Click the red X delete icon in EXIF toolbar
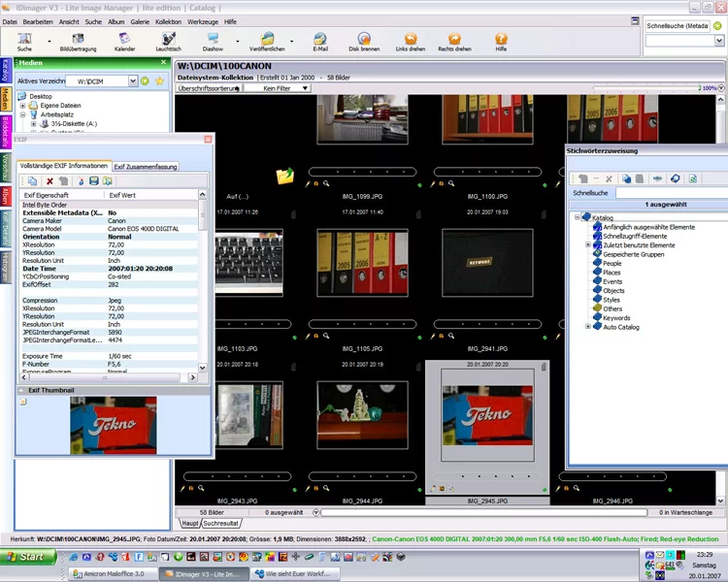 pyautogui.click(x=50, y=181)
